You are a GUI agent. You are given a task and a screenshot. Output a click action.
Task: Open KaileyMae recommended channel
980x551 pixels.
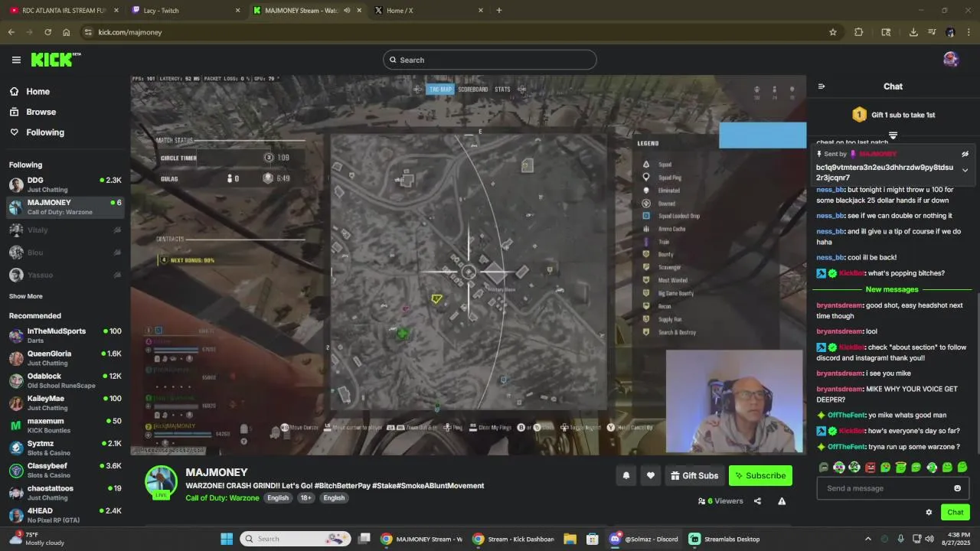coord(65,403)
